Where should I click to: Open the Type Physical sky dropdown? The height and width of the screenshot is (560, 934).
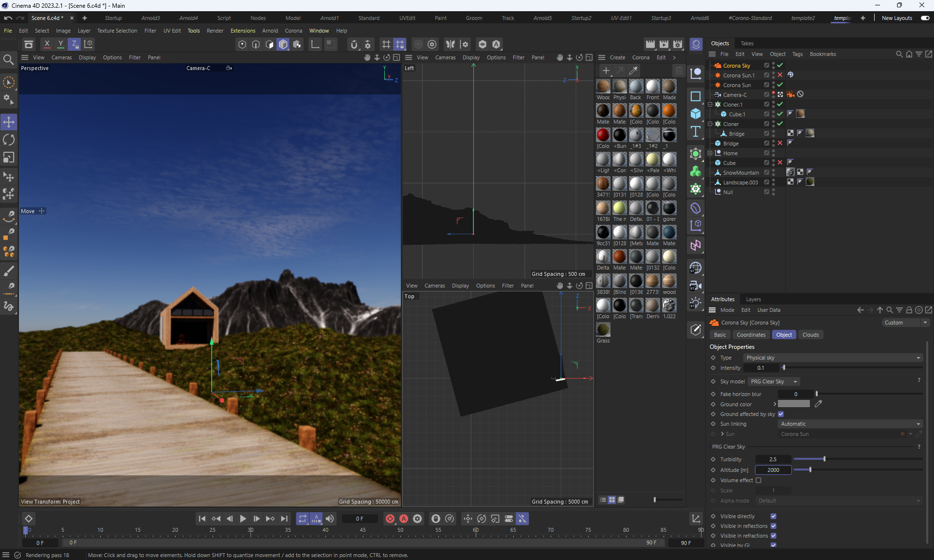[x=833, y=358]
